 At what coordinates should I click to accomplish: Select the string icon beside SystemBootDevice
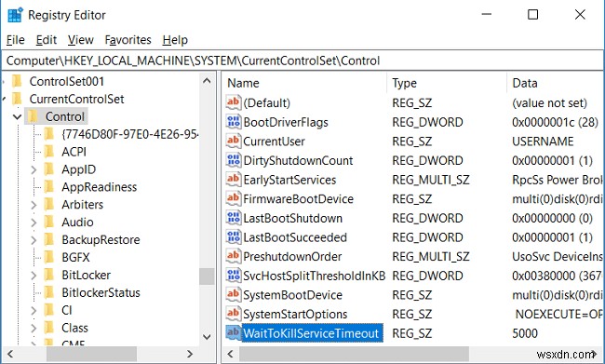pos(234,294)
